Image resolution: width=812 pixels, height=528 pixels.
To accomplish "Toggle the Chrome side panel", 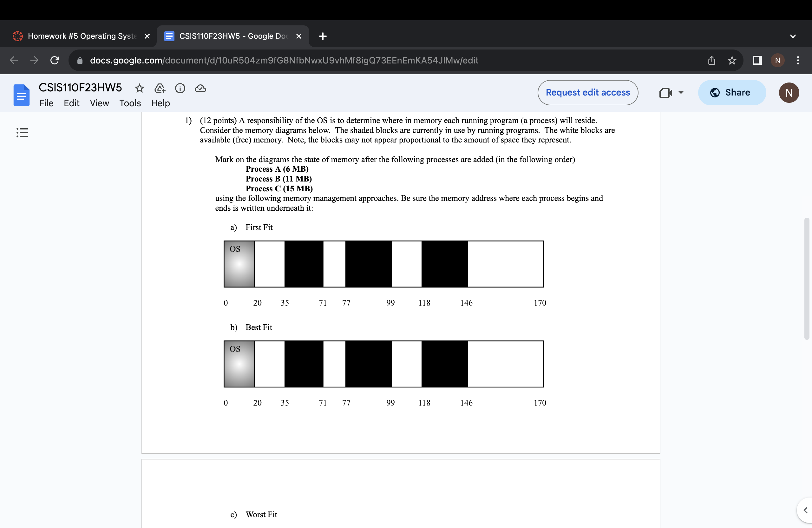I will [x=757, y=60].
